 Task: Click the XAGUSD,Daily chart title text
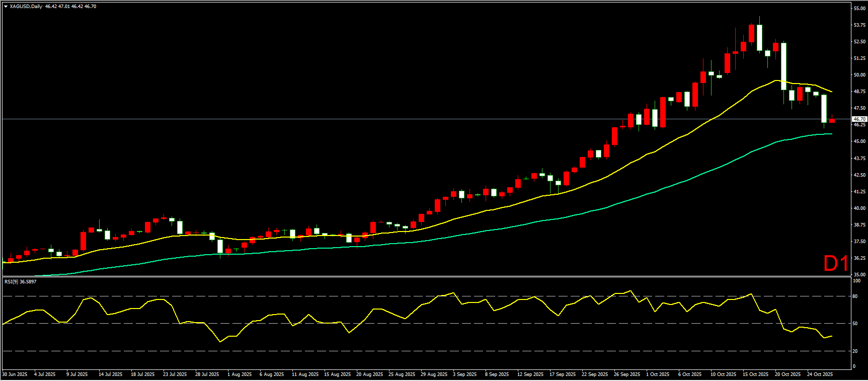[26, 7]
